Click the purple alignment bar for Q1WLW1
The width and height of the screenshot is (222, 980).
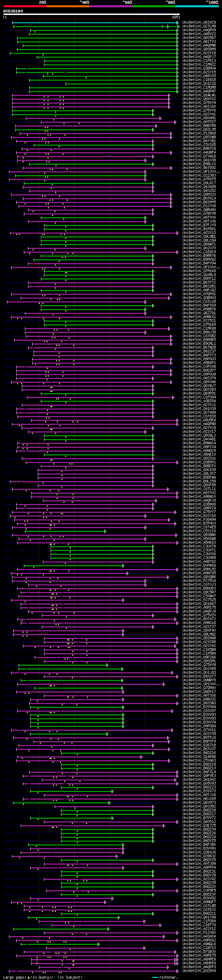coord(91,96)
